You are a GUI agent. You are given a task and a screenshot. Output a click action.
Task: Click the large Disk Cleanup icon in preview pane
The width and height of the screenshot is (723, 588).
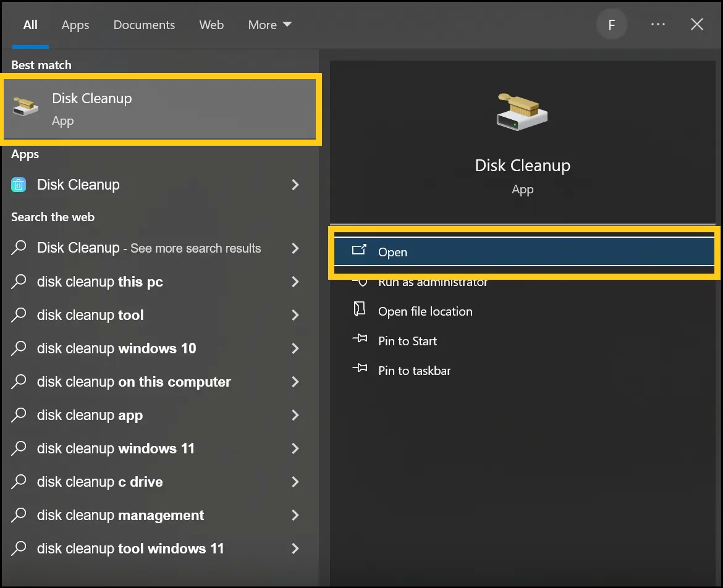point(522,112)
